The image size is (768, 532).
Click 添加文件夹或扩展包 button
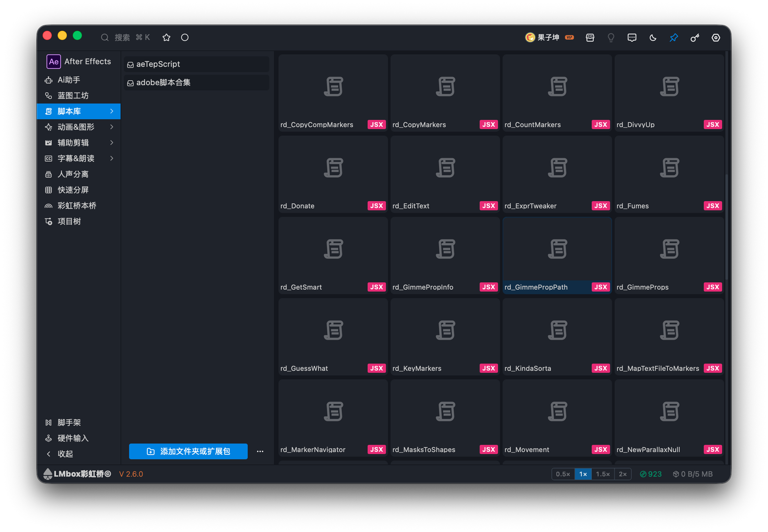click(x=188, y=451)
